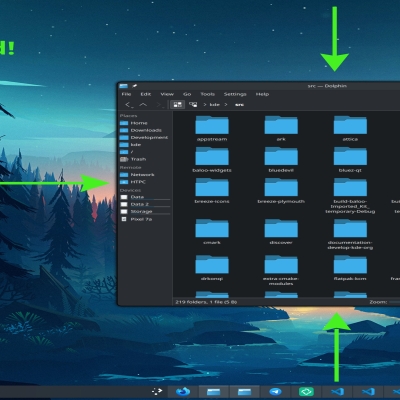Screen dimensions: 400x400
Task: Select the baloo-widgets folder
Action: [x=212, y=160]
